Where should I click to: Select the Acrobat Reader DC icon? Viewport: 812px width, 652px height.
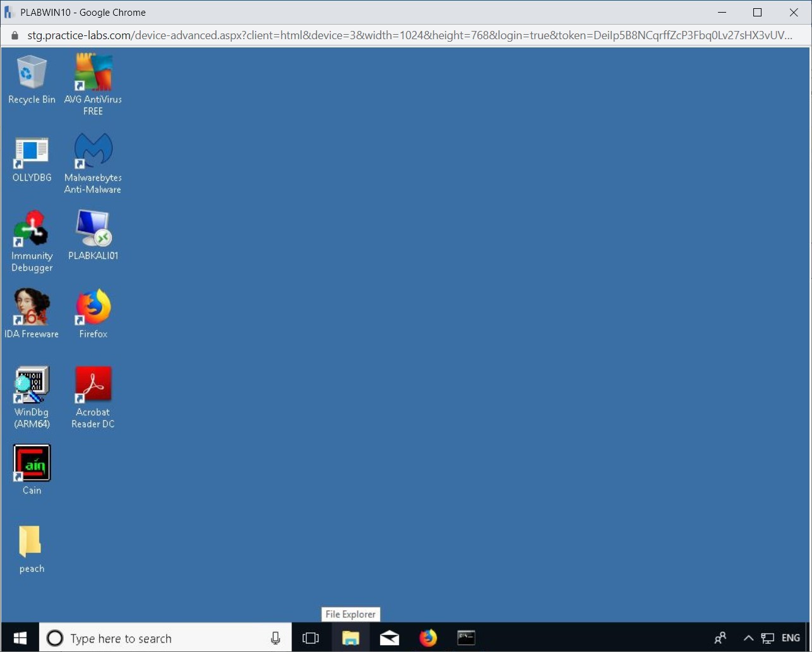coord(93,385)
